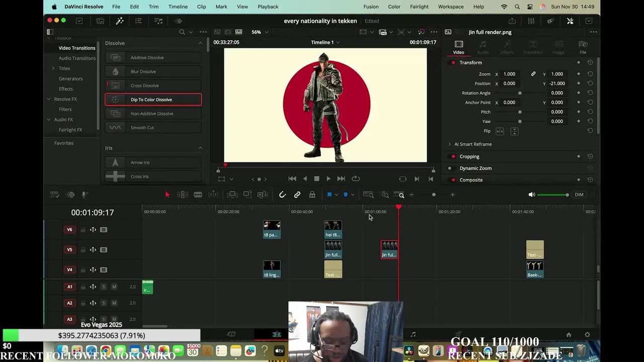This screenshot has width=644, height=362.
Task: Open the Metadata panel icon
Action: tap(550, 21)
